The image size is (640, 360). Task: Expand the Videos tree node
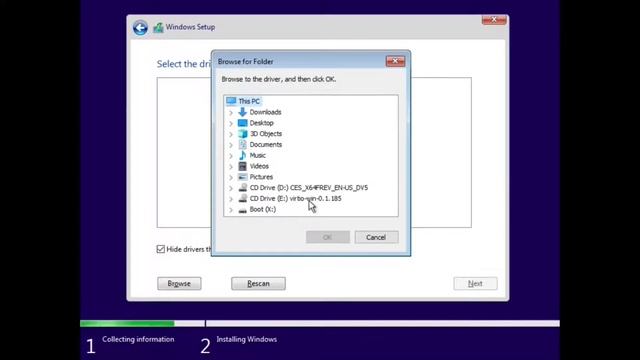231,167
